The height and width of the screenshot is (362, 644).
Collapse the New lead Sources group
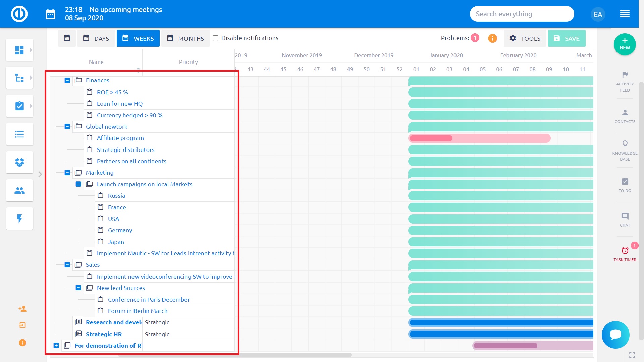click(78, 288)
